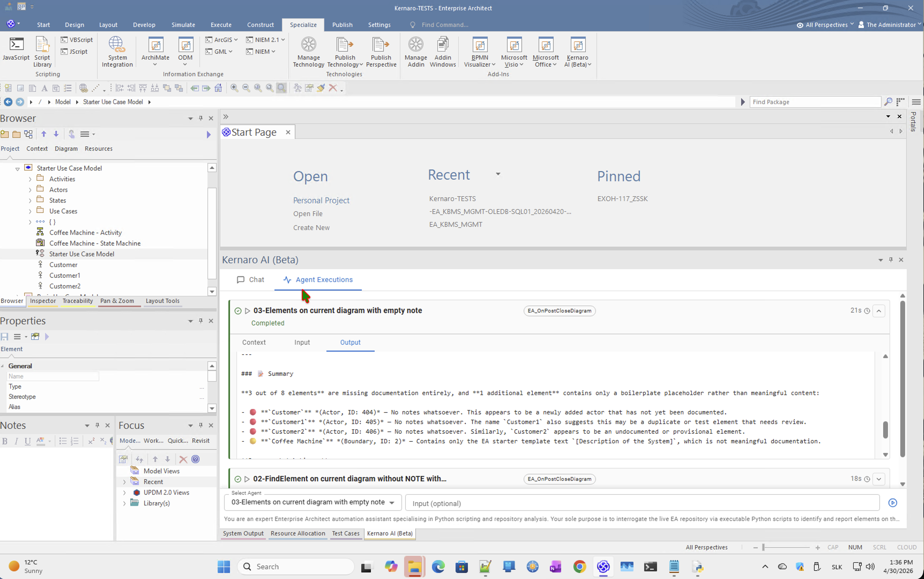Open Microsoft Visio add-in

514,52
